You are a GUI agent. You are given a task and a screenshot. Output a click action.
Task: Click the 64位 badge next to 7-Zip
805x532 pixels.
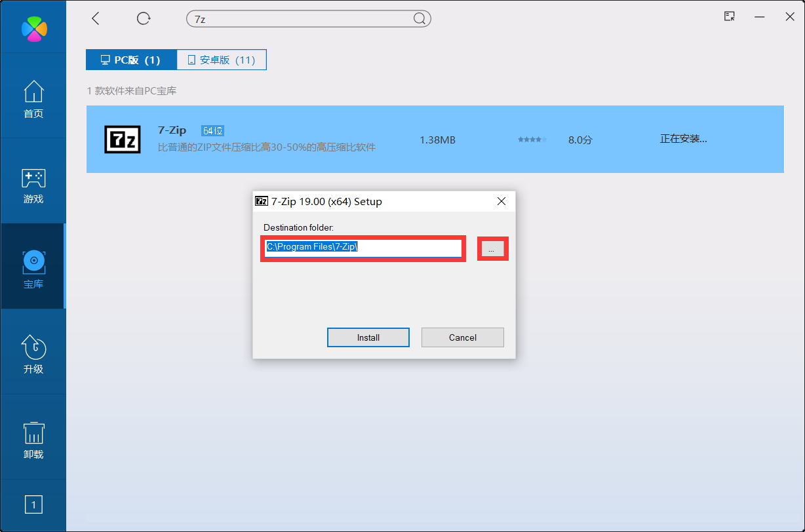(x=213, y=130)
